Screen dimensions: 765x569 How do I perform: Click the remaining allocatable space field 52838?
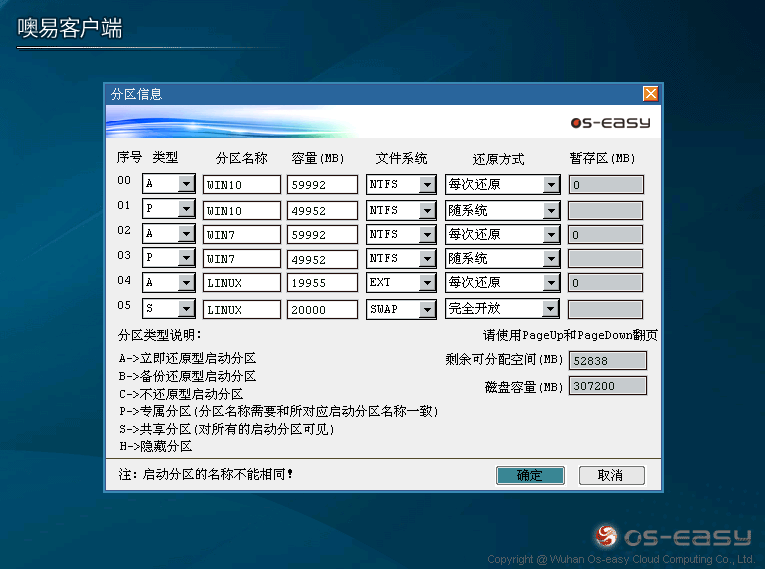[x=607, y=360]
